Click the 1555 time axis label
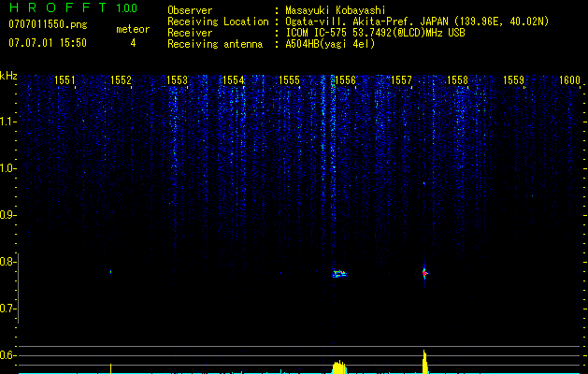 click(289, 80)
